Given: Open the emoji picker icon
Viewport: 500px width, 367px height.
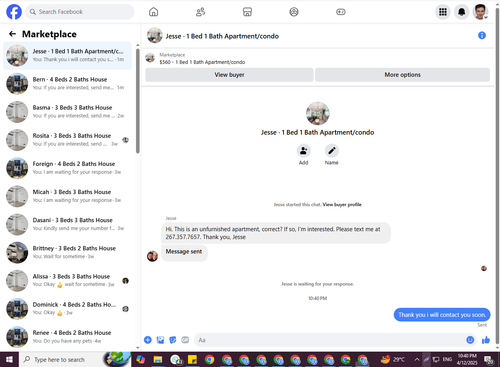Looking at the screenshot, I should [470, 340].
